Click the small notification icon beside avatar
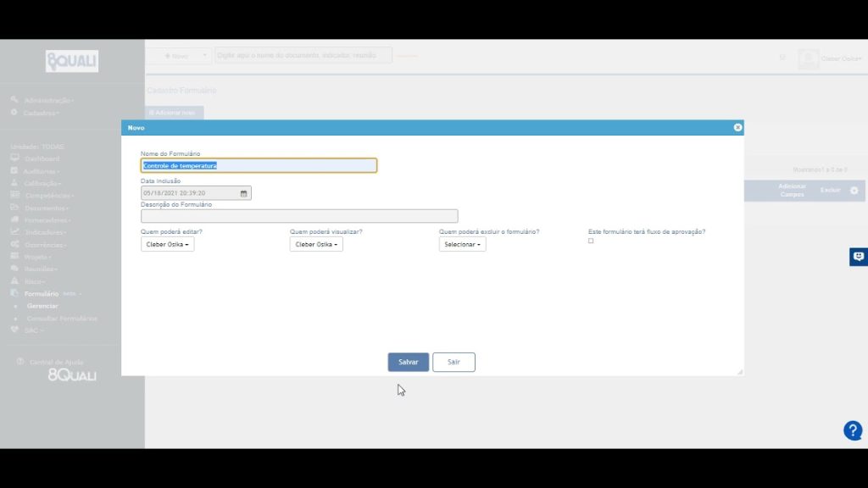This screenshot has height=488, width=868. 782,58
